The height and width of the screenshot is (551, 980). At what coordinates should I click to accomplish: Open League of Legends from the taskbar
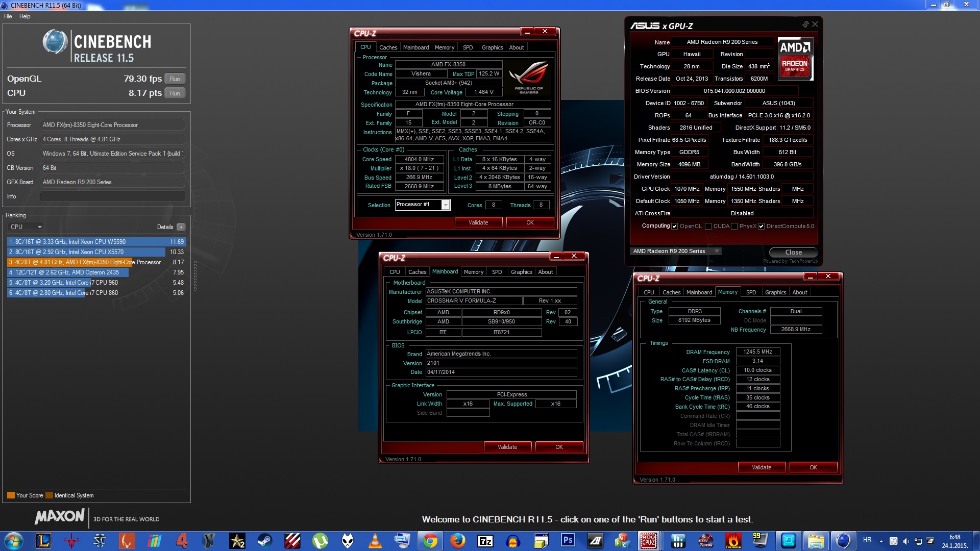click(43, 540)
